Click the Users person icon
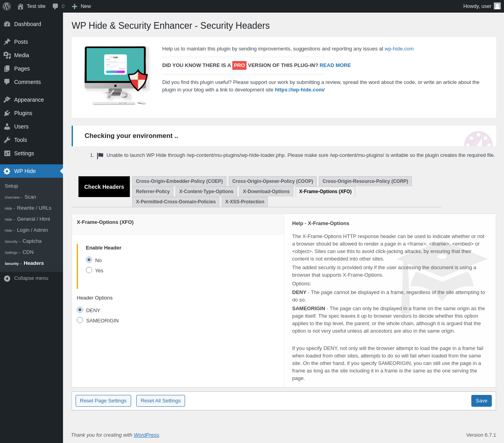 click(x=7, y=127)
